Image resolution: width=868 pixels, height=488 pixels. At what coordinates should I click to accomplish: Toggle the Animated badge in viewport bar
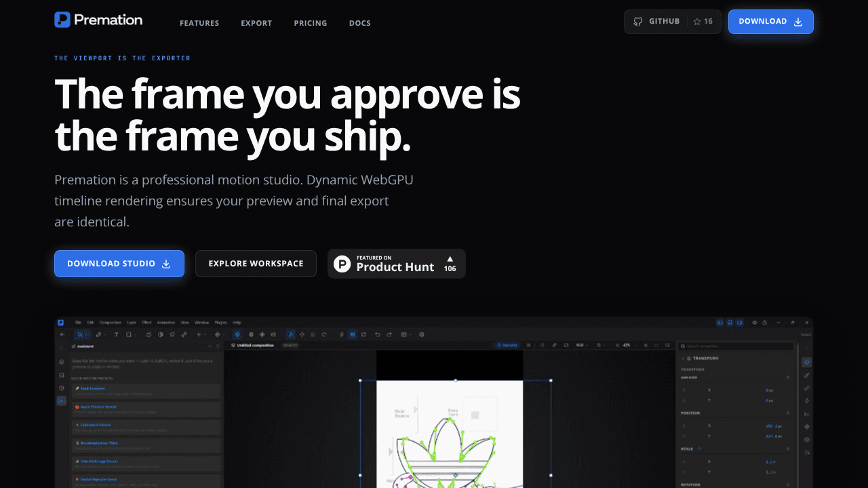click(507, 345)
